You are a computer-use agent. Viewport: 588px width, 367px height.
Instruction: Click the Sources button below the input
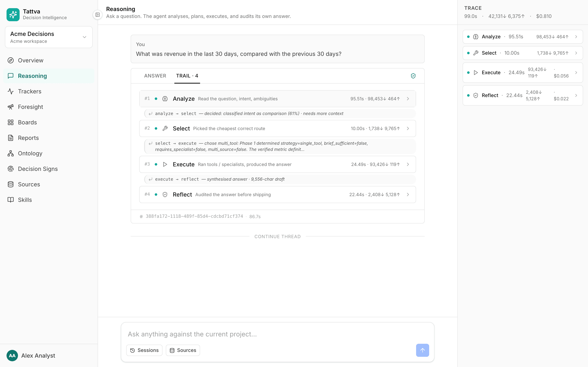click(x=183, y=350)
